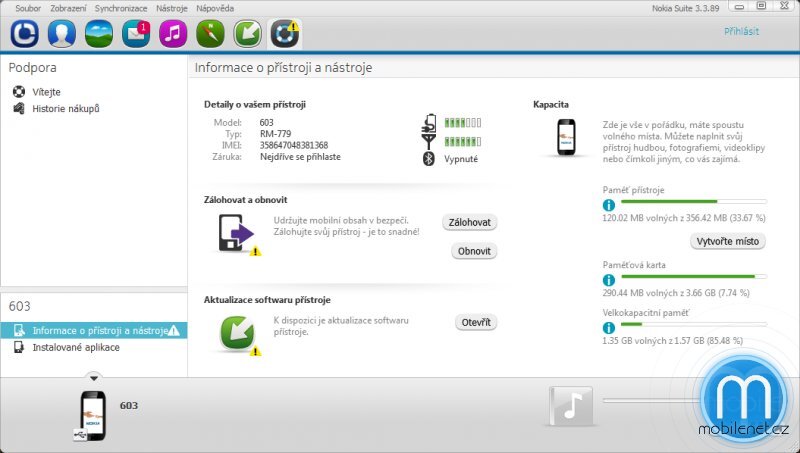The image size is (800, 453).
Task: Open the Synchronizace menu
Action: [121, 7]
